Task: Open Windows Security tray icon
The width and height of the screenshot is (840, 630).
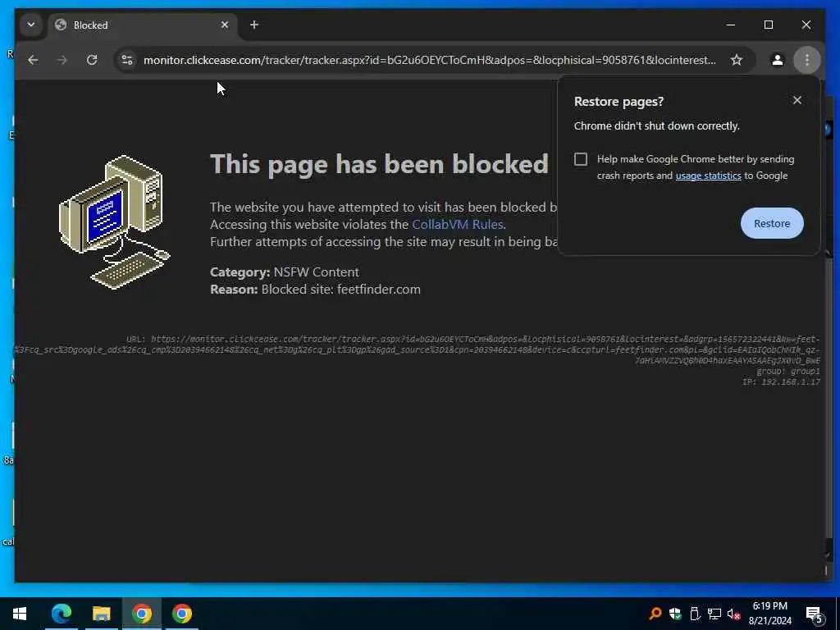Action: click(675, 614)
